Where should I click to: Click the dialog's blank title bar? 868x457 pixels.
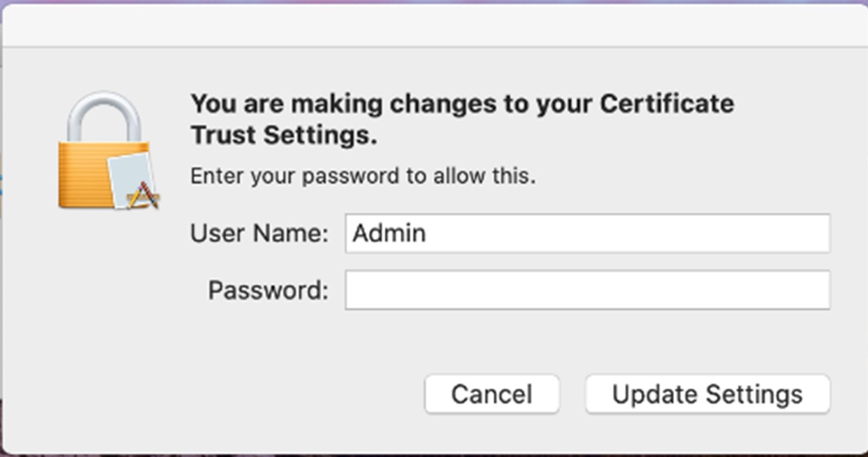point(434,25)
